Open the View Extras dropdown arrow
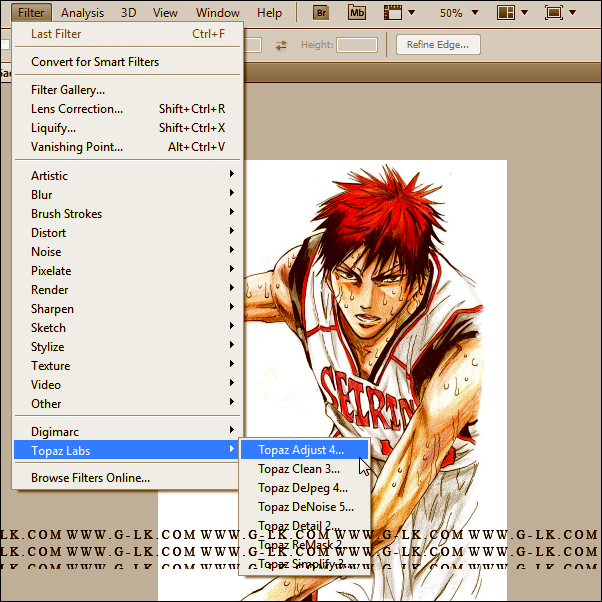 click(412, 13)
